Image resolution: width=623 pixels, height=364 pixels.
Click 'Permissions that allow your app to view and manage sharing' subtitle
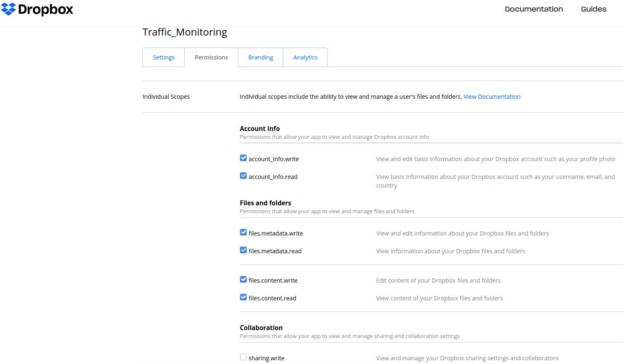(x=350, y=336)
